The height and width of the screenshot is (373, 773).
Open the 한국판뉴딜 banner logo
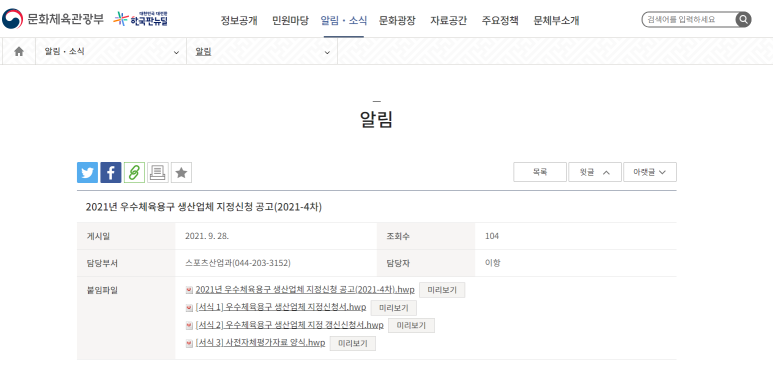(x=141, y=19)
